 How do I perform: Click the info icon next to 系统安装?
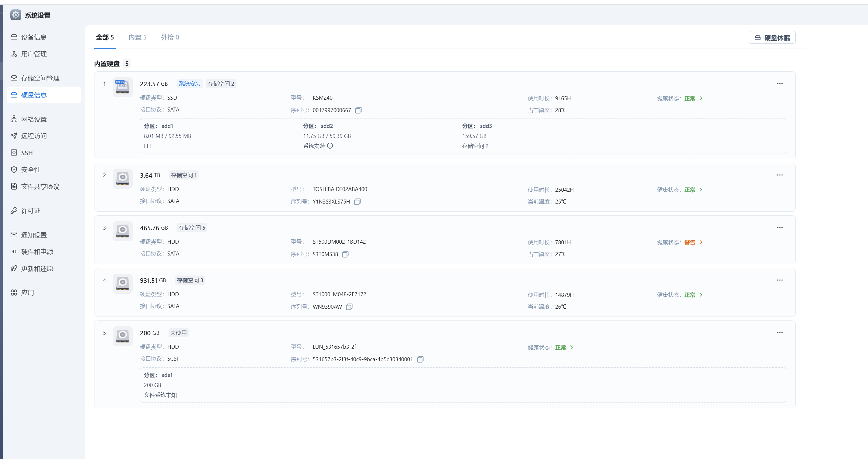pyautogui.click(x=330, y=146)
